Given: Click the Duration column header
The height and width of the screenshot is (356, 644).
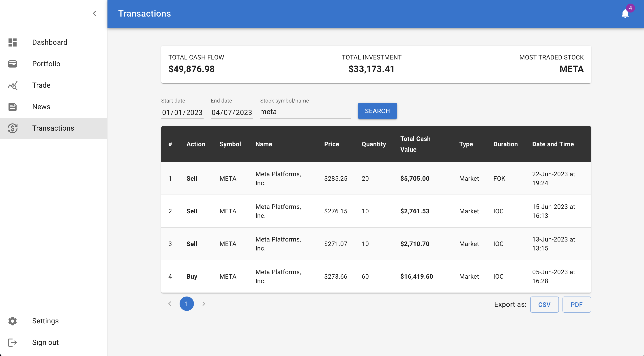Looking at the screenshot, I should [505, 144].
